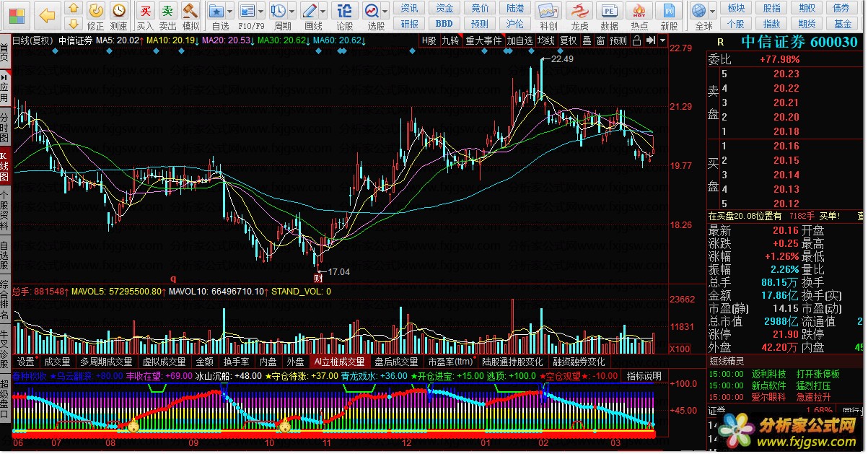Toggle the 预测 forecast button in chart header

point(618,40)
